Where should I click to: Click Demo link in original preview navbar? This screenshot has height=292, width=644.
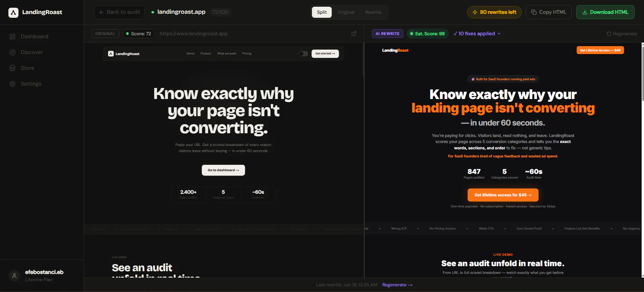tap(190, 54)
